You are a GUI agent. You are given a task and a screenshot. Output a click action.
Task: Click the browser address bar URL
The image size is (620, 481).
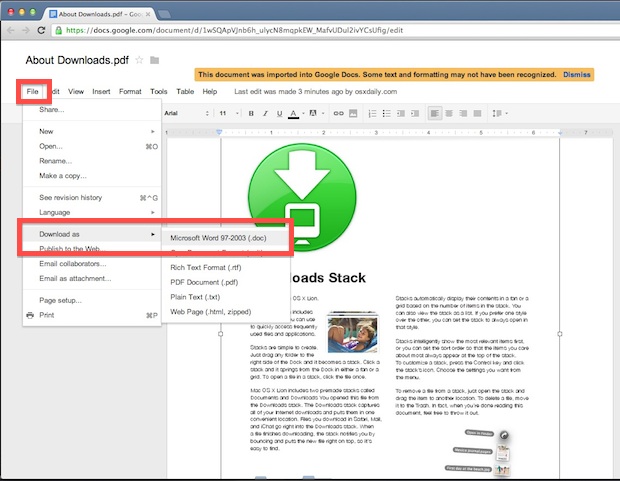click(234, 30)
